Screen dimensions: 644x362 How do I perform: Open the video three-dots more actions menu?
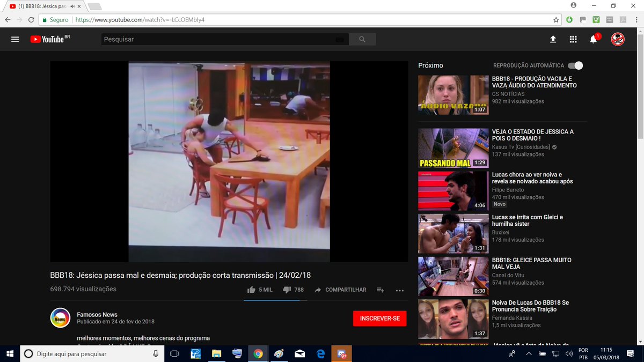pyautogui.click(x=400, y=290)
